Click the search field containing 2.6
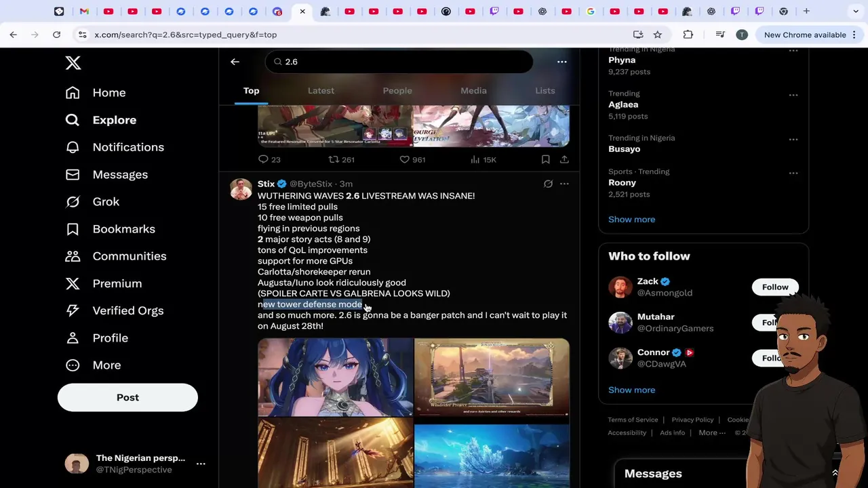Viewport: 868px width, 488px height. pyautogui.click(x=399, y=62)
